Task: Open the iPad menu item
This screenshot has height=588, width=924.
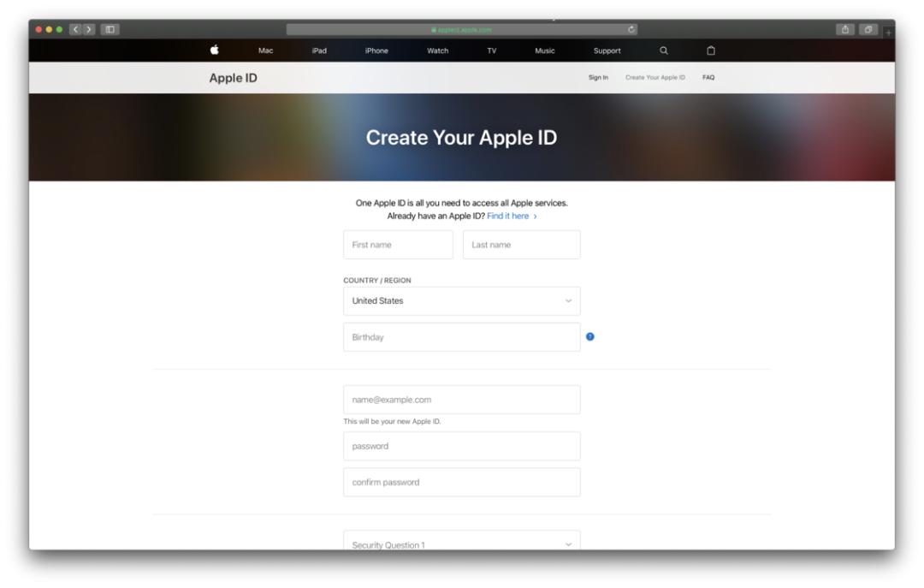Action: point(319,50)
